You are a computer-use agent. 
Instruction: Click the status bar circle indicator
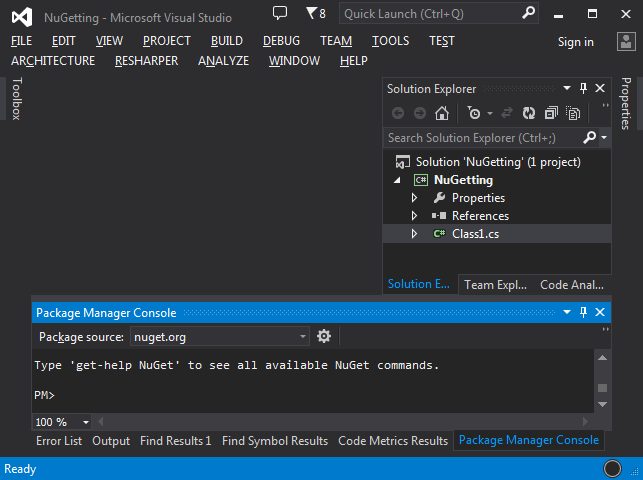[612, 469]
